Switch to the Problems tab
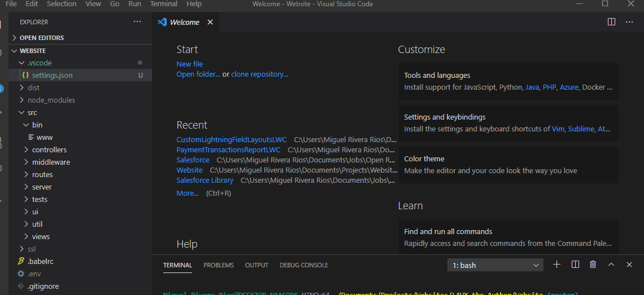Screen dimensions: 644x295 click(x=219, y=265)
